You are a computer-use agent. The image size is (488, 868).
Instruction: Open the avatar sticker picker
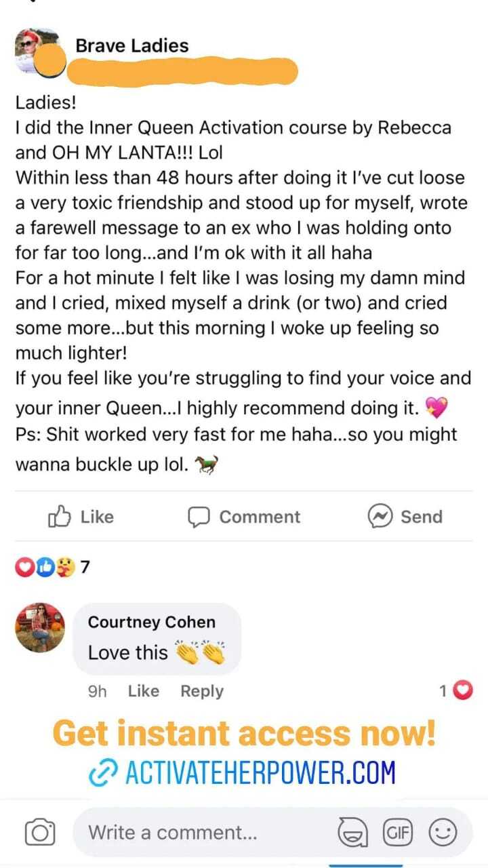[352, 832]
